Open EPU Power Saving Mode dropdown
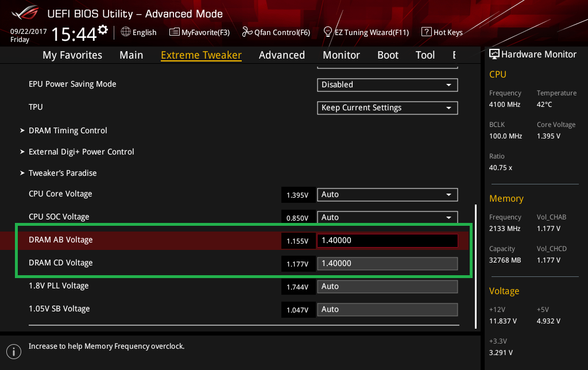The image size is (588, 370). 388,85
